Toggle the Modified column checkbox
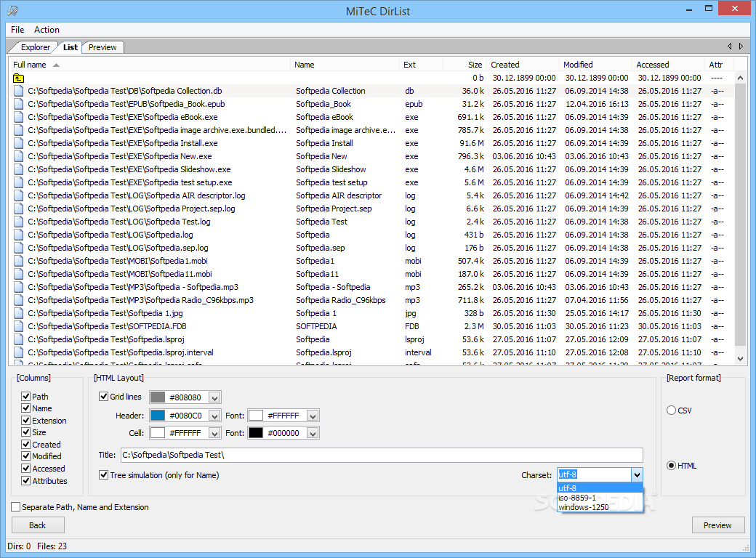This screenshot has width=756, height=558. (26, 456)
